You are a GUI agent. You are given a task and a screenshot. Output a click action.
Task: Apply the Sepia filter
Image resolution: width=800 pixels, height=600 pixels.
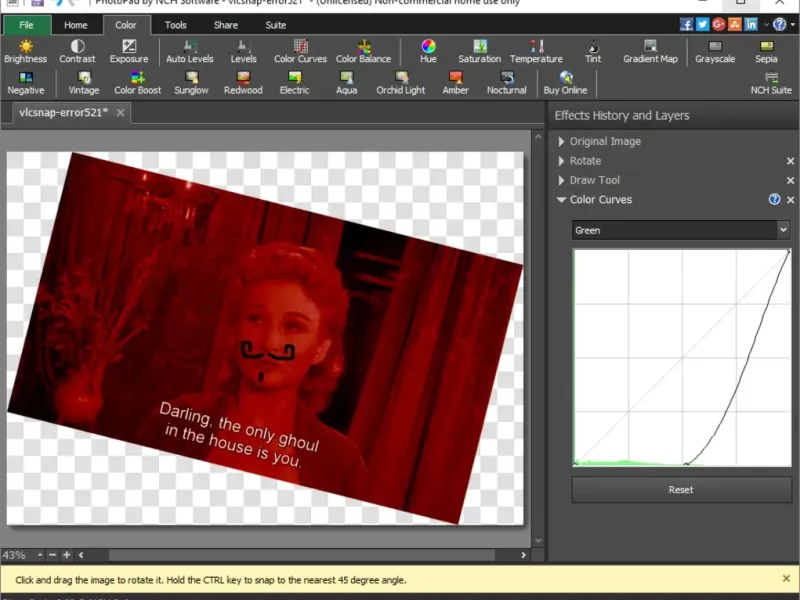pos(766,51)
